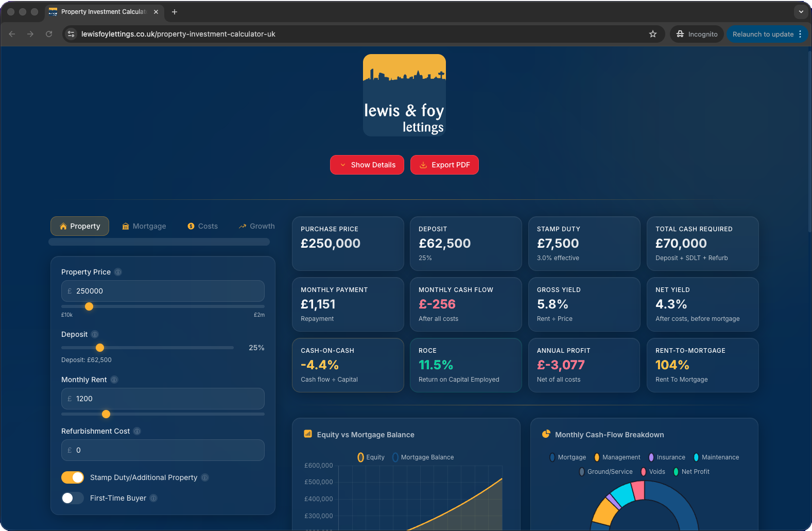The width and height of the screenshot is (812, 531).
Task: Click the Cash-on-Cash -4.4% card
Action: click(x=348, y=365)
